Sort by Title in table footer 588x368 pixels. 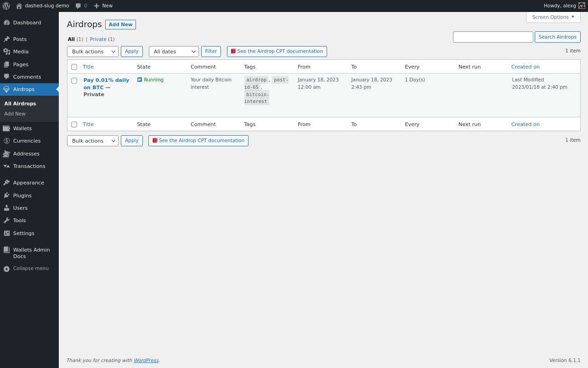point(88,124)
